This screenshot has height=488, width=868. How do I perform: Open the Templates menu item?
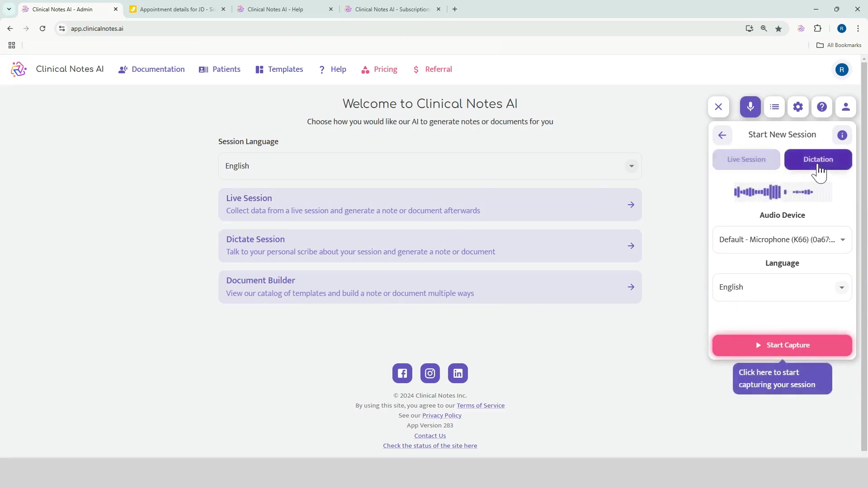click(x=279, y=70)
